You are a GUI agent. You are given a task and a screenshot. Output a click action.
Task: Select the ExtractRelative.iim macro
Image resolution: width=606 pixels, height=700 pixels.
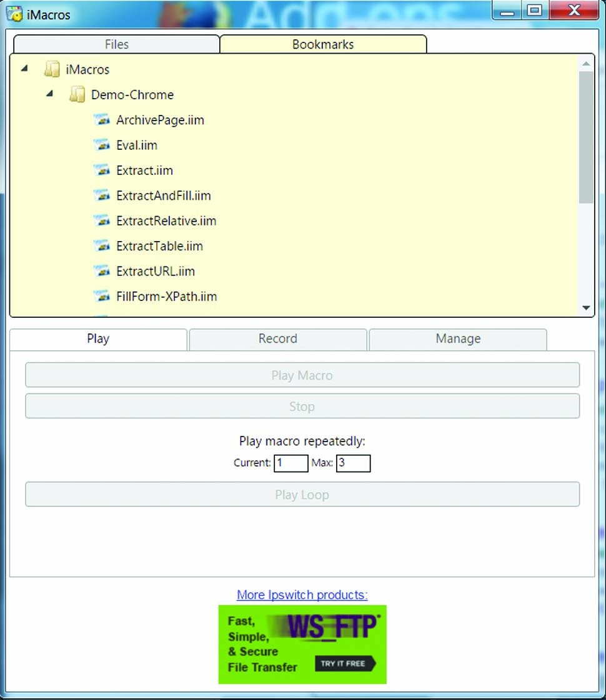pos(166,220)
